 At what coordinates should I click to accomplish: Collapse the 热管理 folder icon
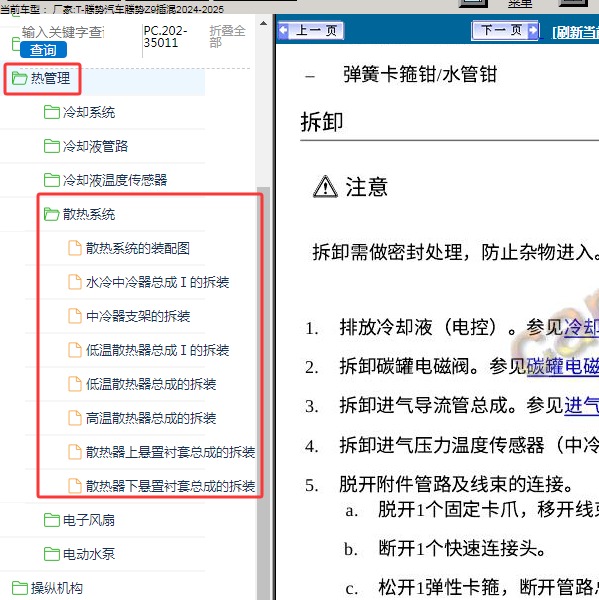coord(19,78)
